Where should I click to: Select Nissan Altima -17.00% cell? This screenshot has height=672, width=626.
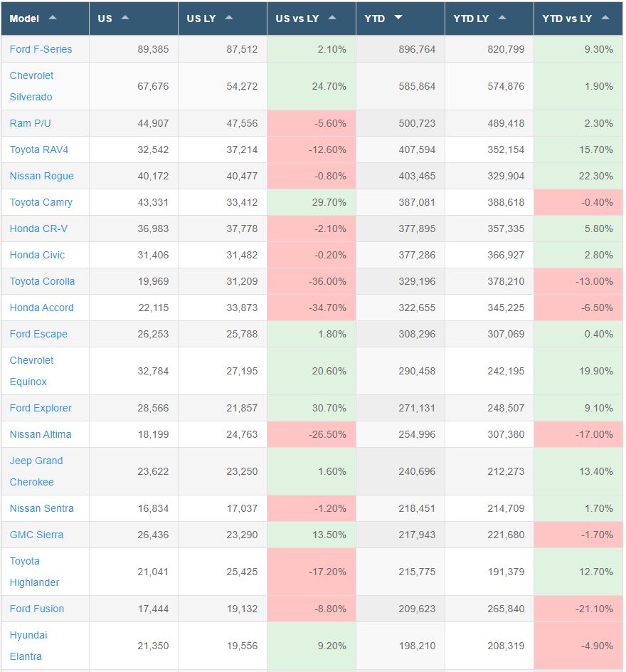[x=578, y=434]
